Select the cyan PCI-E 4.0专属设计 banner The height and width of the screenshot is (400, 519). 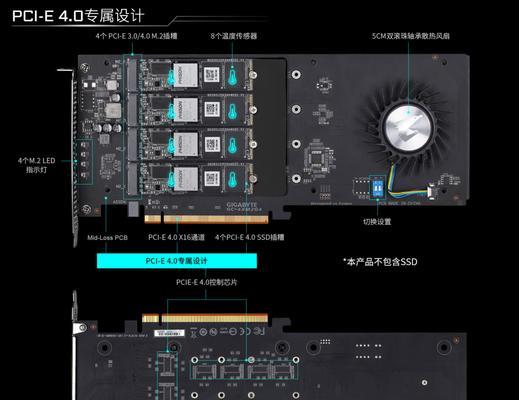tap(177, 261)
